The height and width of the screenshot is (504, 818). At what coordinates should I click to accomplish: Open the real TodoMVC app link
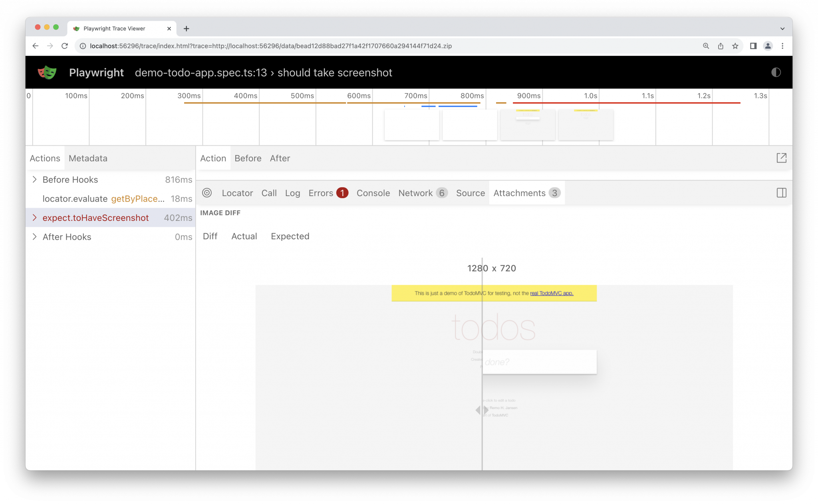(552, 293)
